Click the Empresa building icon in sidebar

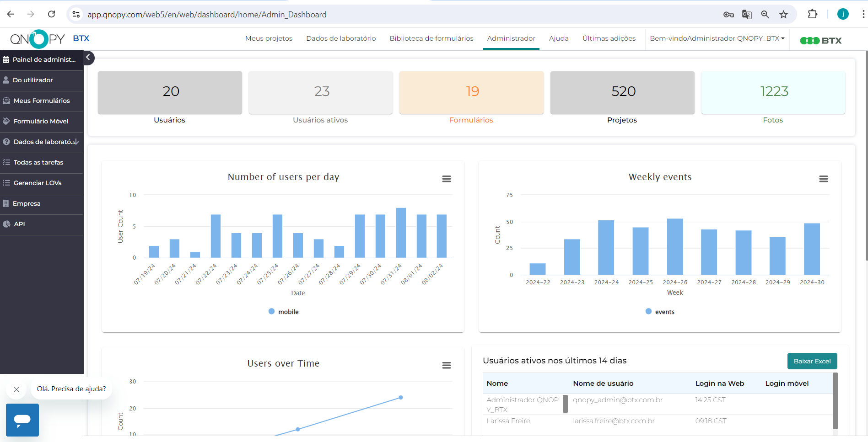6,203
